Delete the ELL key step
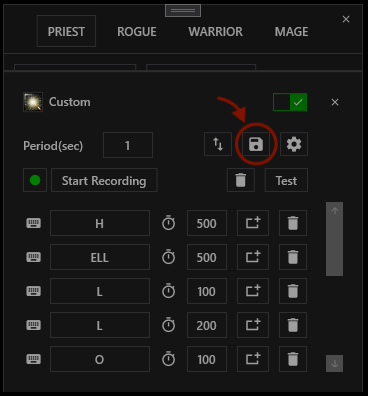This screenshot has width=368, height=396. point(293,257)
